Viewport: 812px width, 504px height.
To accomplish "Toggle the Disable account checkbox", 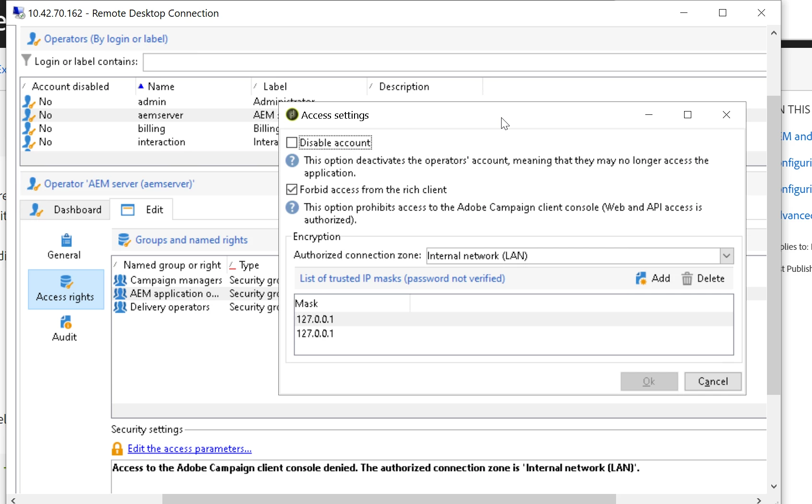I will tap(291, 143).
